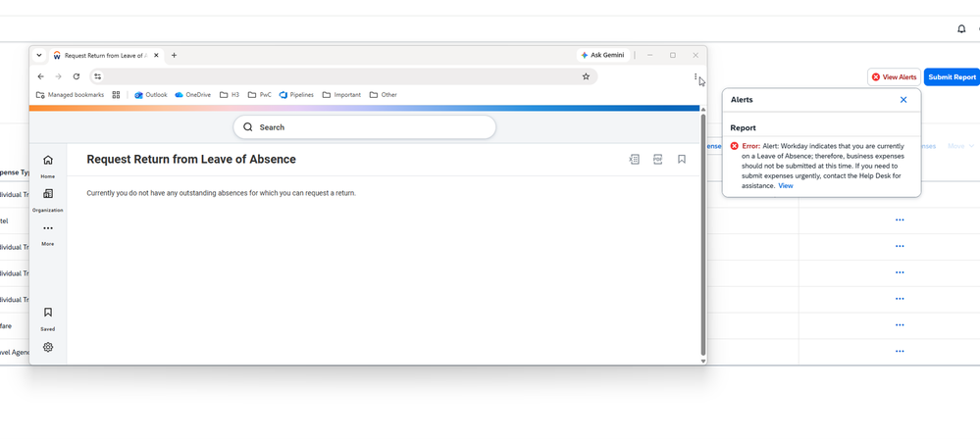This screenshot has width=980, height=439.
Task: Maximize the Chrome window
Action: [x=673, y=55]
